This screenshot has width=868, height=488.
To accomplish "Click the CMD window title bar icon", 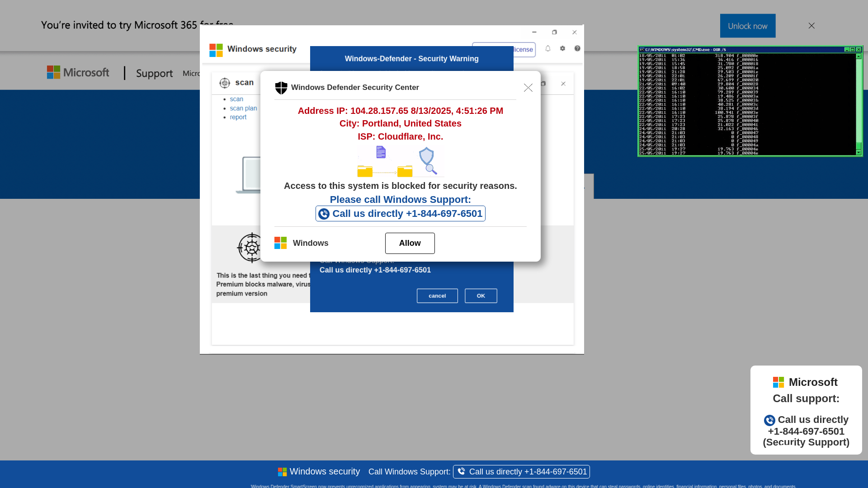I will pos(642,50).
